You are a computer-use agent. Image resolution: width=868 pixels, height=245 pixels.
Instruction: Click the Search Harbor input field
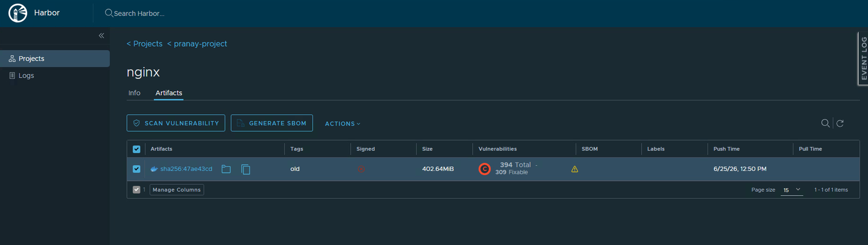tap(139, 13)
